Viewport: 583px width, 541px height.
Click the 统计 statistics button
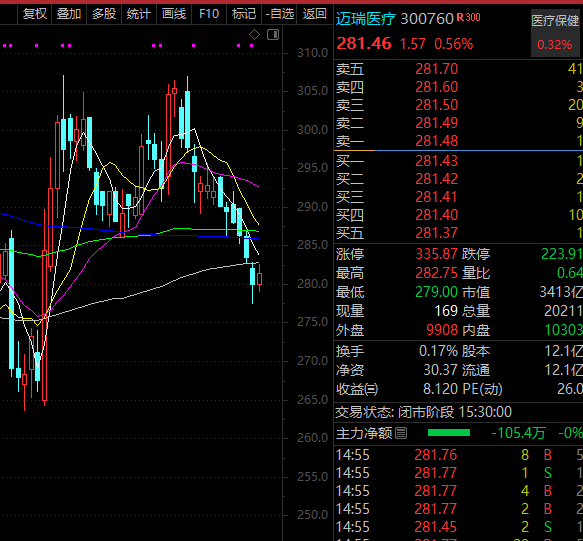139,14
